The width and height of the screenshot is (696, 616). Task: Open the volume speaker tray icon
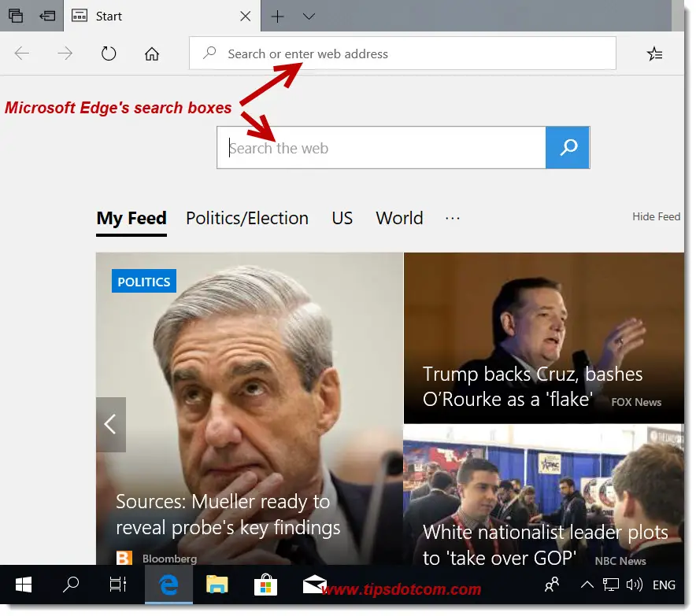pos(634,585)
